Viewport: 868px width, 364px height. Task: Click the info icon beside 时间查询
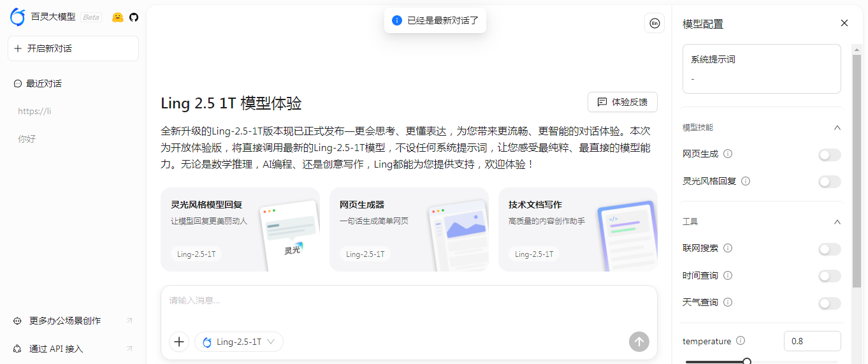[x=728, y=275]
